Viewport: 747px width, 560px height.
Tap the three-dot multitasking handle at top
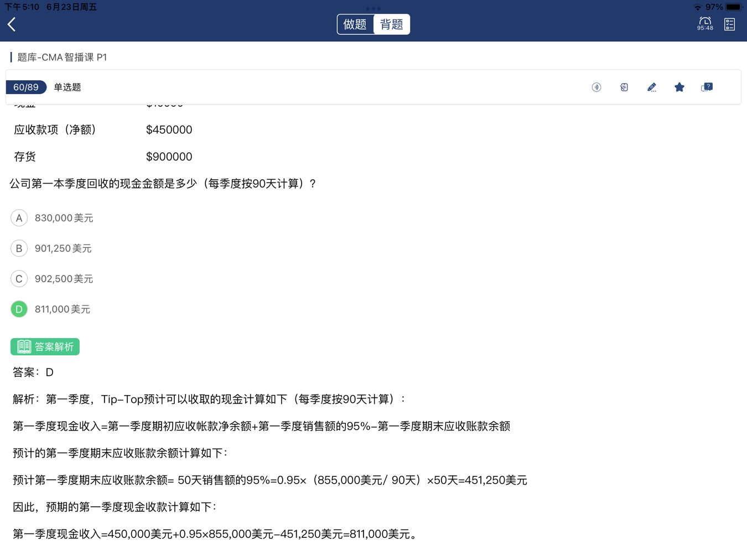(373, 8)
